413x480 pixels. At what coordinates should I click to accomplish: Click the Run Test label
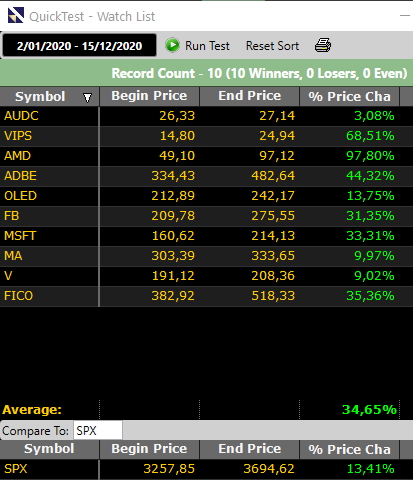tap(207, 46)
